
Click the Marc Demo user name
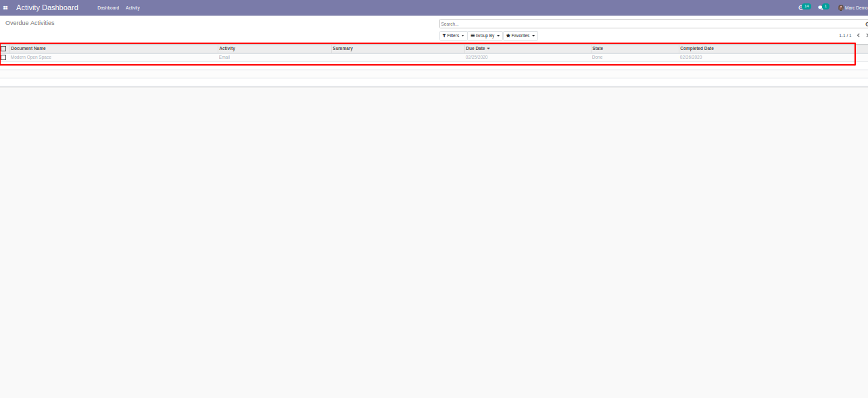pyautogui.click(x=856, y=7)
